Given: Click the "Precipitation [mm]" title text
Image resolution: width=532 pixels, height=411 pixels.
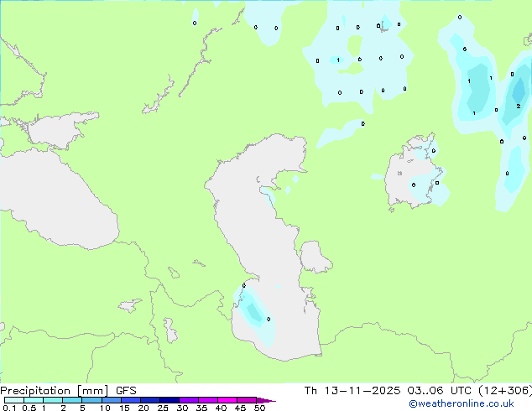Looking at the screenshot, I should [x=55, y=391].
